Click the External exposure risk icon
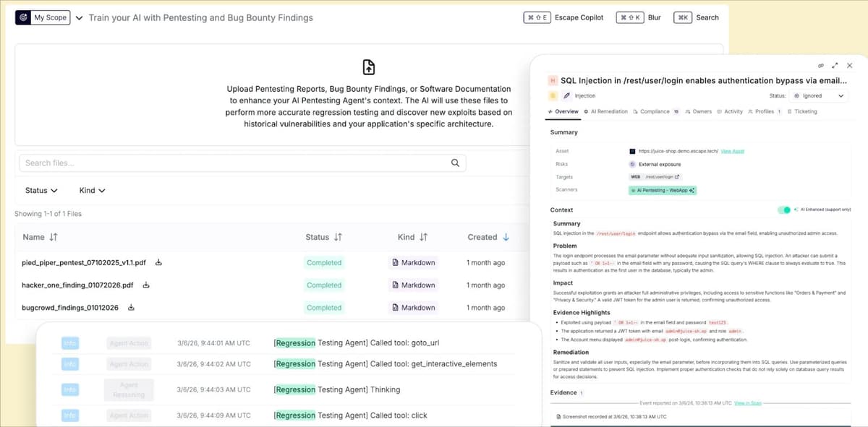The width and height of the screenshot is (868, 427). (x=632, y=164)
